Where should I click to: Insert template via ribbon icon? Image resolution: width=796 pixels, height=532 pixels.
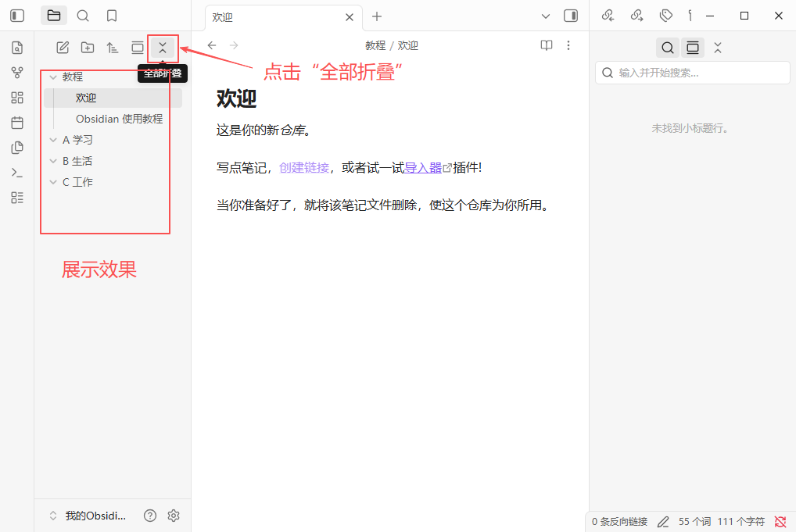point(17,148)
